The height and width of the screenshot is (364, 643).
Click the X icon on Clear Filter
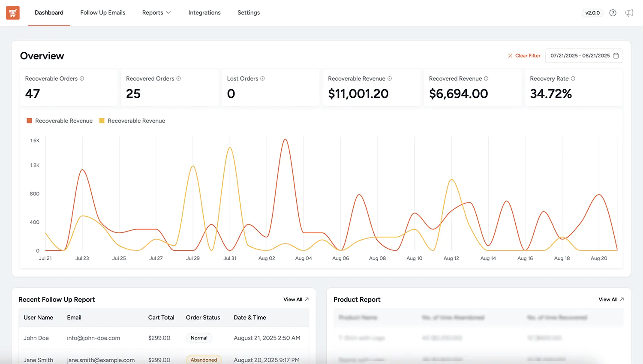[x=510, y=55]
